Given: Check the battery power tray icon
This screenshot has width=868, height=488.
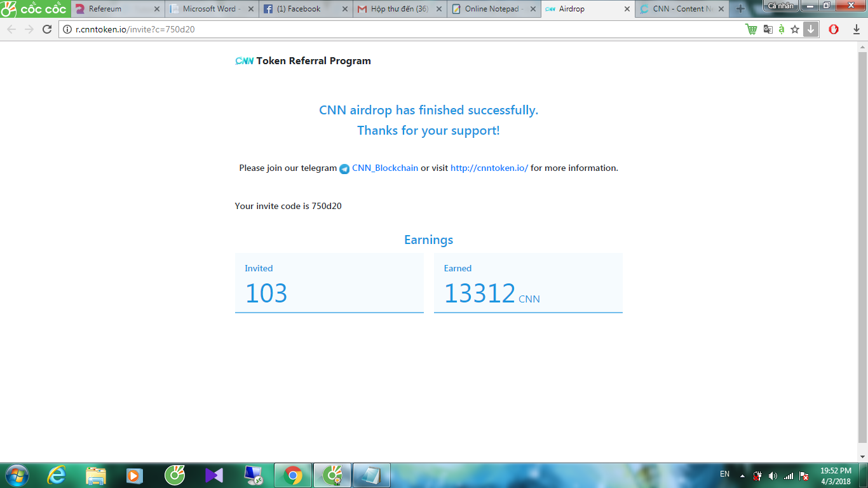Looking at the screenshot, I should (757, 476).
